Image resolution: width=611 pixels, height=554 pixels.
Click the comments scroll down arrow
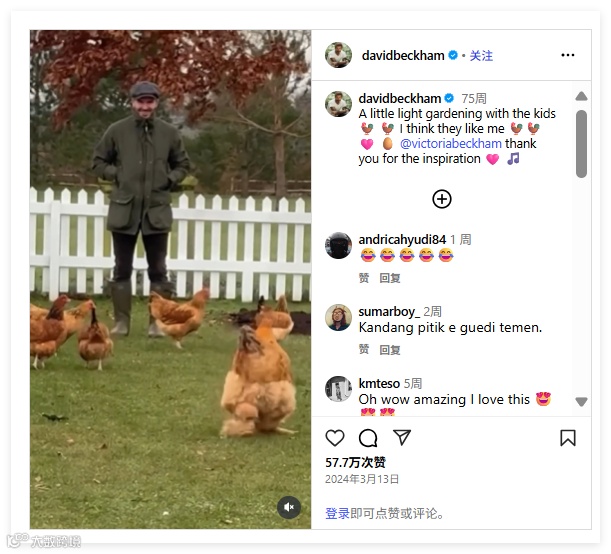581,402
